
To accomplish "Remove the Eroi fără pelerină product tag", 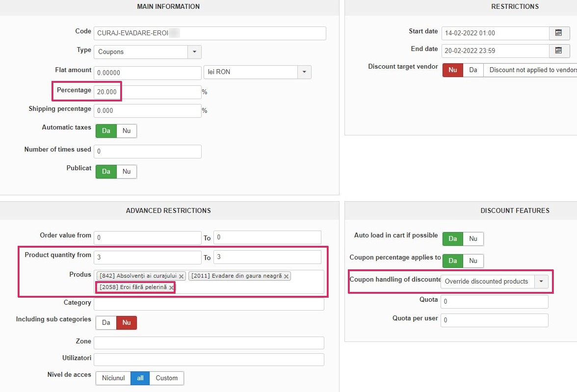I will (171, 287).
